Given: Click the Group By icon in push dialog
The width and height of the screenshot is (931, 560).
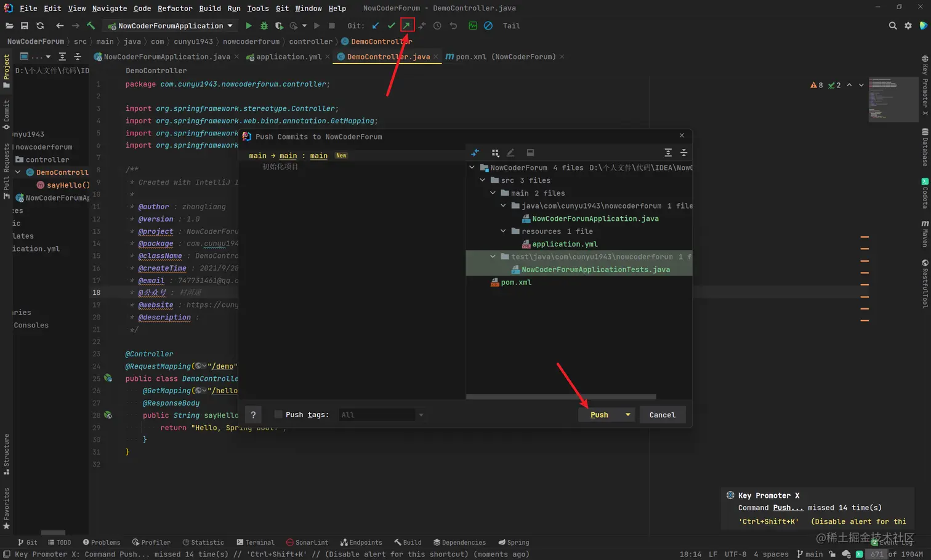Looking at the screenshot, I should pos(495,153).
